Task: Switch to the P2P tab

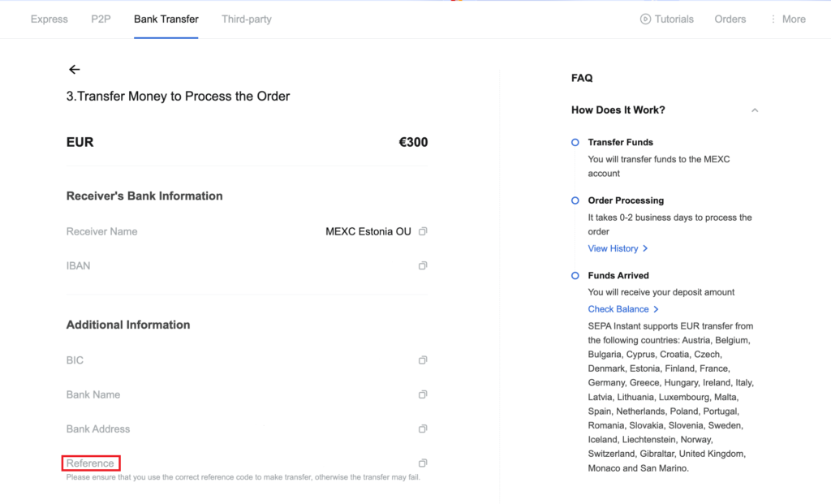Action: [x=101, y=19]
